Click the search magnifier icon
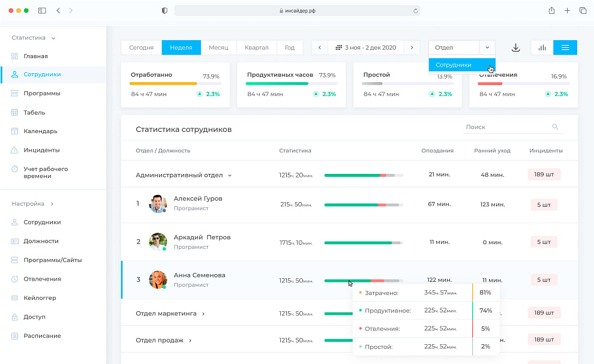 click(x=555, y=127)
